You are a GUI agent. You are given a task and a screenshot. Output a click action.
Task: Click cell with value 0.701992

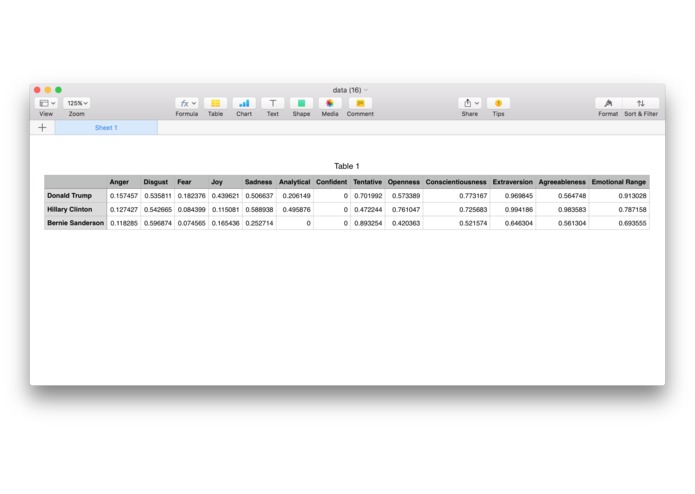coord(368,196)
